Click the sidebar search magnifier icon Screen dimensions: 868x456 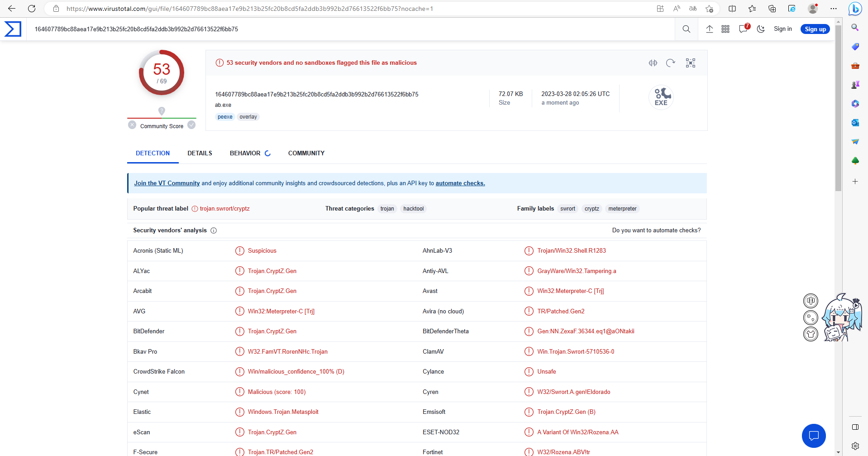coord(855,28)
